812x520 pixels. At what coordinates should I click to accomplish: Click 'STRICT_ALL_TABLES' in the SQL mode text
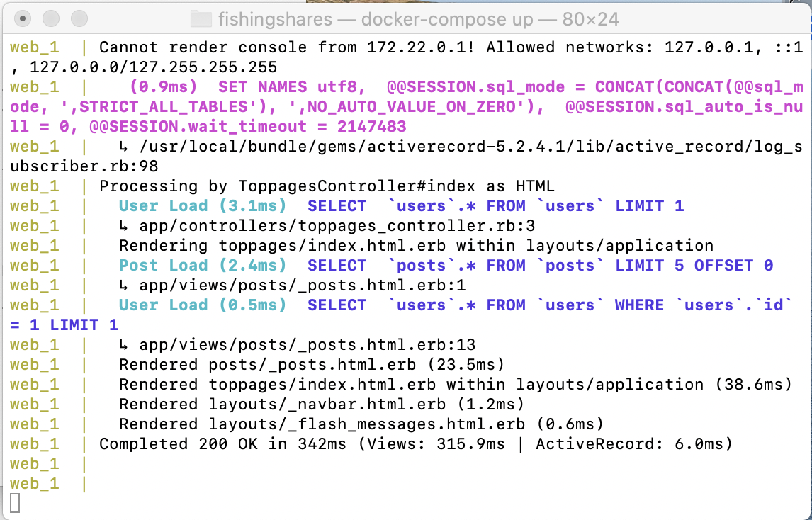click(x=163, y=107)
